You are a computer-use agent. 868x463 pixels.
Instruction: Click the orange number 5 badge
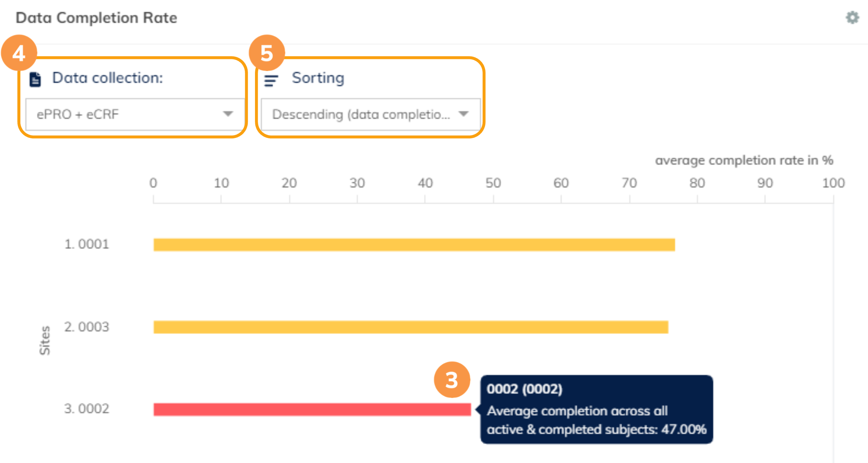point(267,53)
